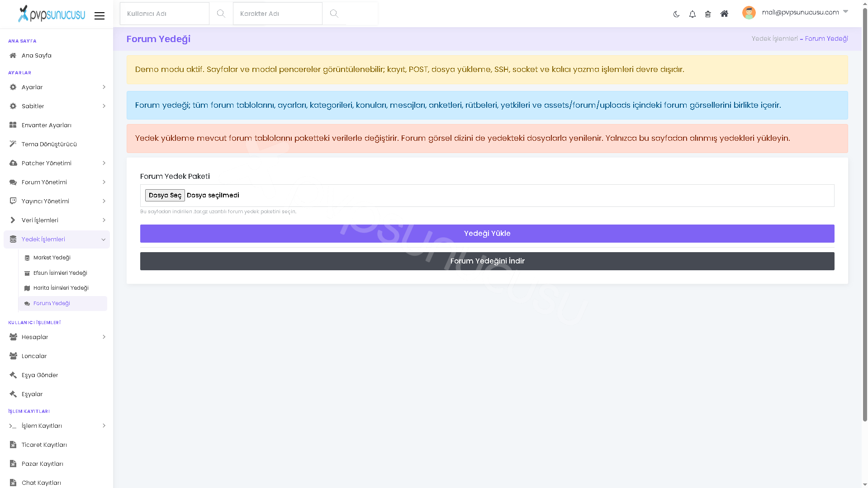This screenshot has height=488, width=868.
Task: Click the user avatar picture
Action: pos(749,13)
